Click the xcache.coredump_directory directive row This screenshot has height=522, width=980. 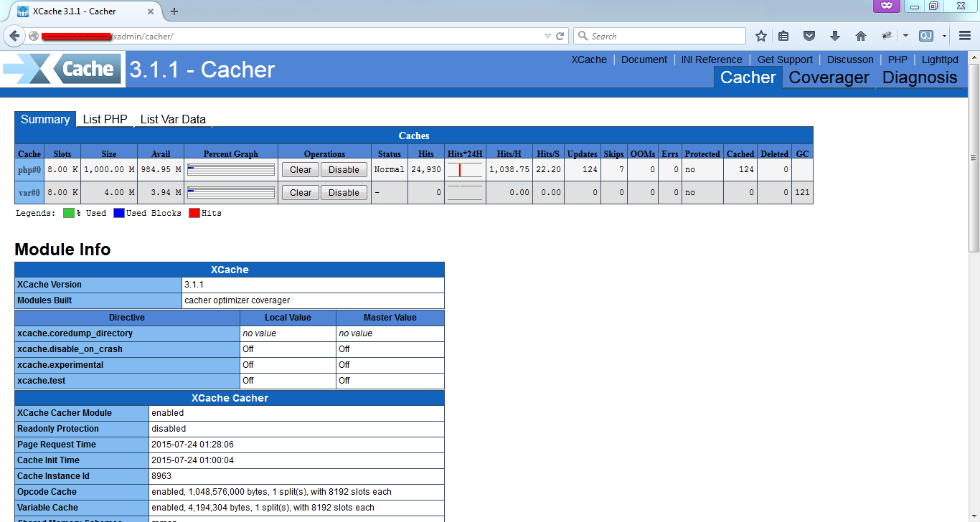pyautogui.click(x=230, y=333)
